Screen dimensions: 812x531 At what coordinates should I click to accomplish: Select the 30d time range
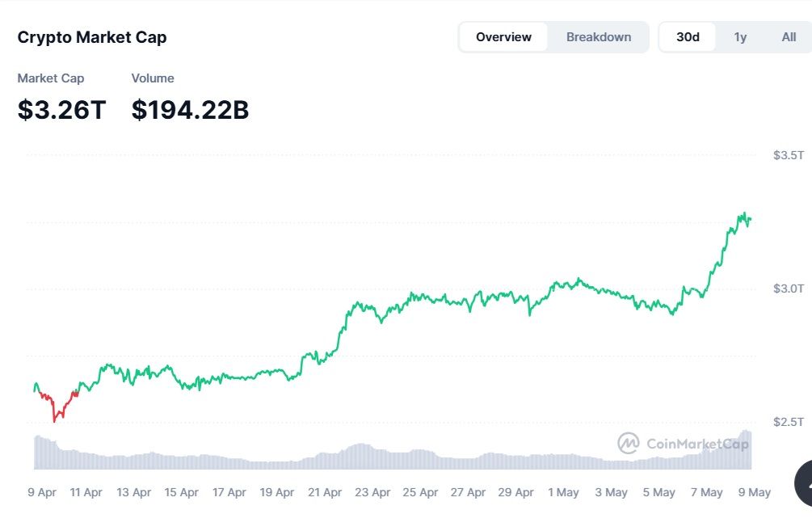(x=688, y=37)
